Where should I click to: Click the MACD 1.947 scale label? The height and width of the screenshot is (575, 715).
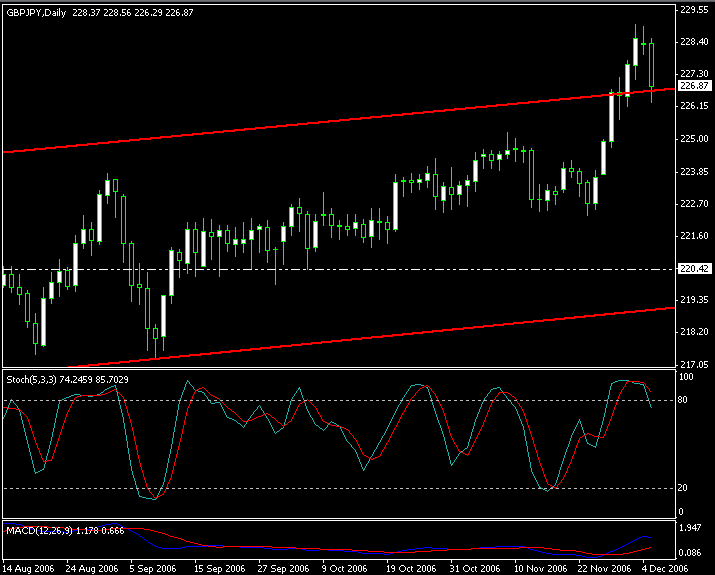(x=690, y=528)
